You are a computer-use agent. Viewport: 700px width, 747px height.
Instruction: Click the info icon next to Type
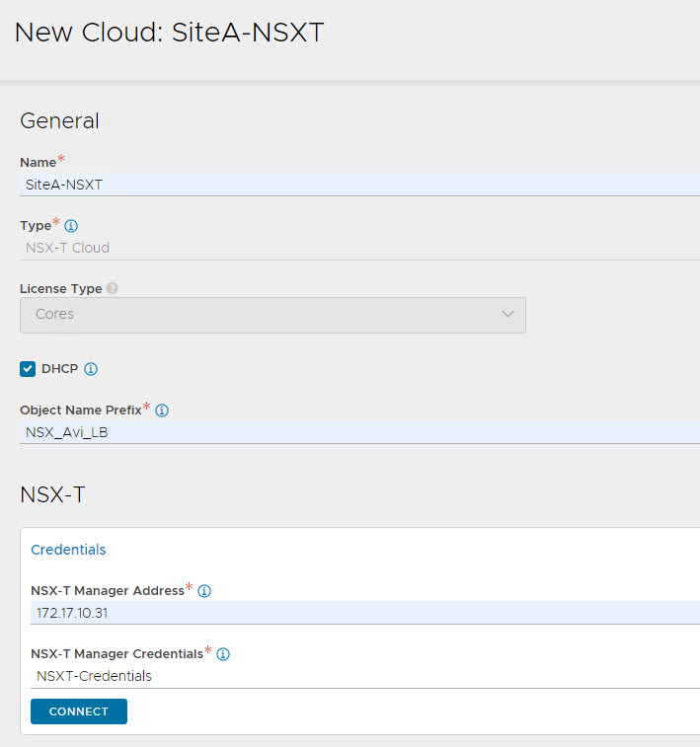pos(71,225)
